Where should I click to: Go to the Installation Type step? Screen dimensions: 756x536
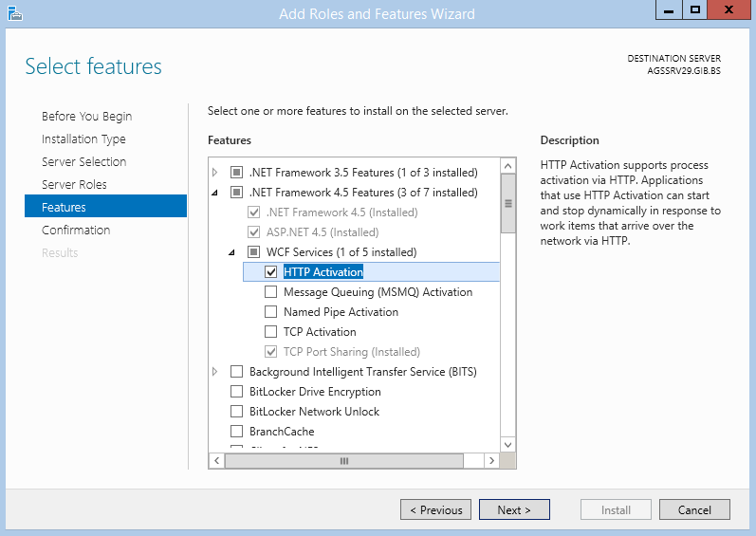83,139
